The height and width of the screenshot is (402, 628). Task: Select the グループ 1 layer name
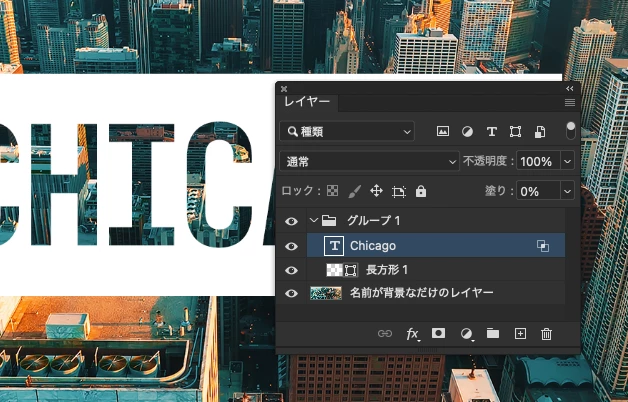coord(373,221)
